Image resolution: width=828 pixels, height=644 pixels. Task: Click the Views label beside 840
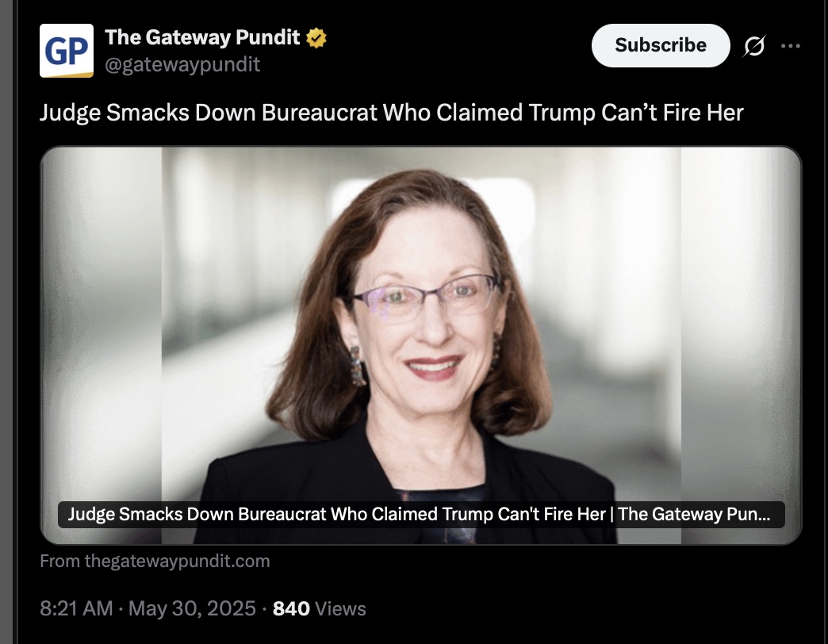pos(340,608)
